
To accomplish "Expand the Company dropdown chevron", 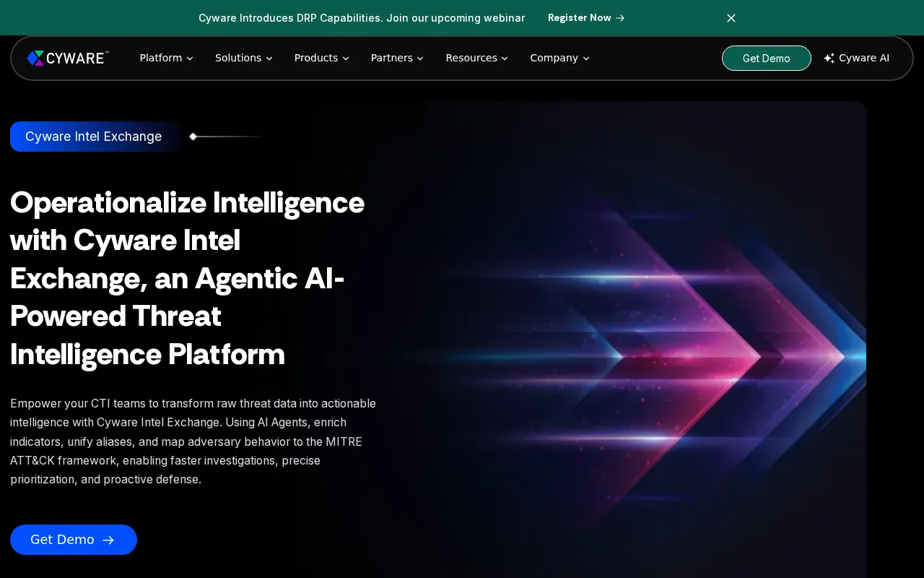I will coord(586,59).
